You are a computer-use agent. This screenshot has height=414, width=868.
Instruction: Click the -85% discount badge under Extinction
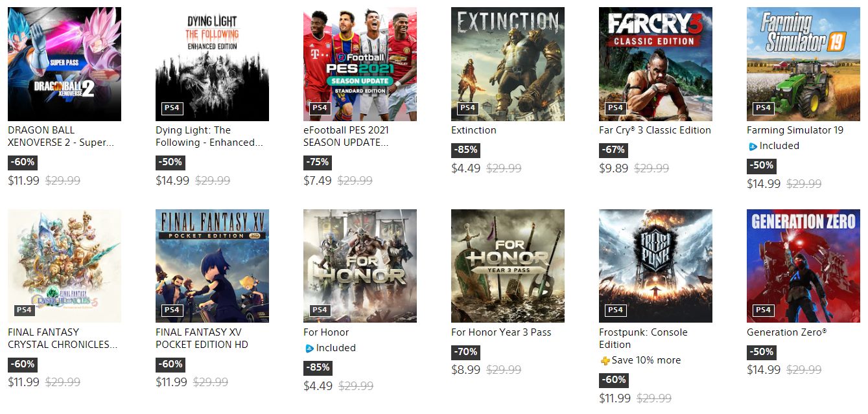click(465, 150)
